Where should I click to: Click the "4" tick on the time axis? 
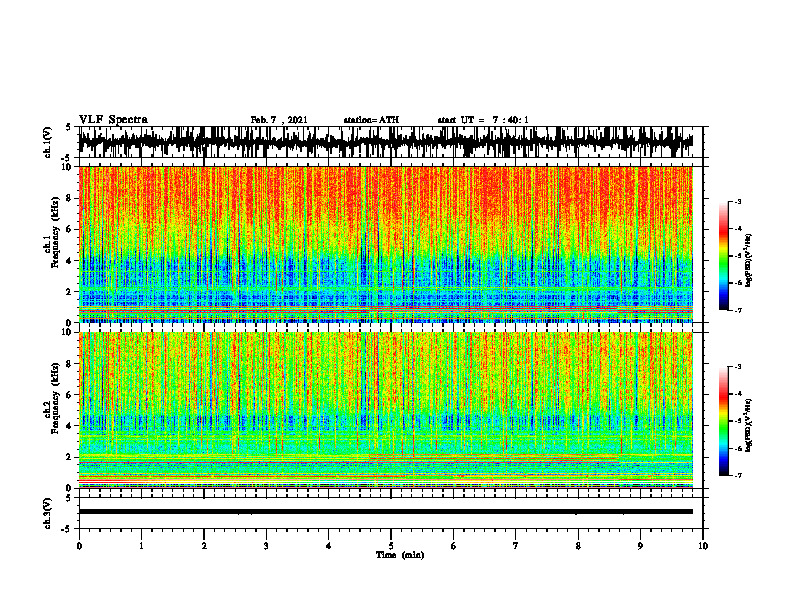329,546
